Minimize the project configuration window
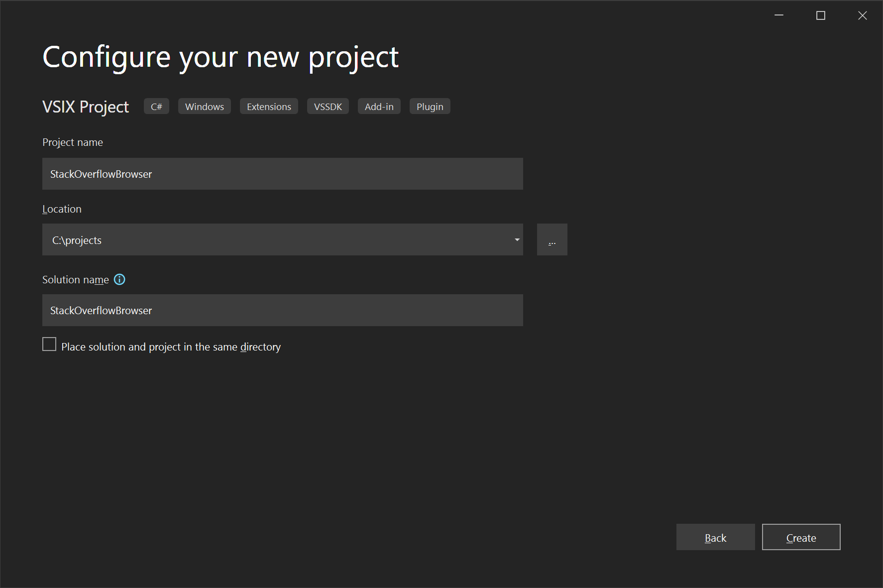883x588 pixels. [778, 15]
